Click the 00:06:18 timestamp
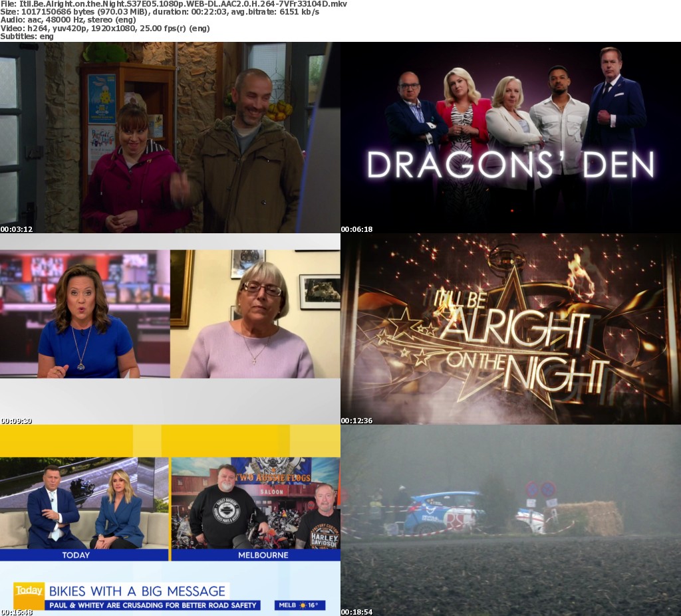Image resolution: width=681 pixels, height=616 pixels. (x=357, y=229)
